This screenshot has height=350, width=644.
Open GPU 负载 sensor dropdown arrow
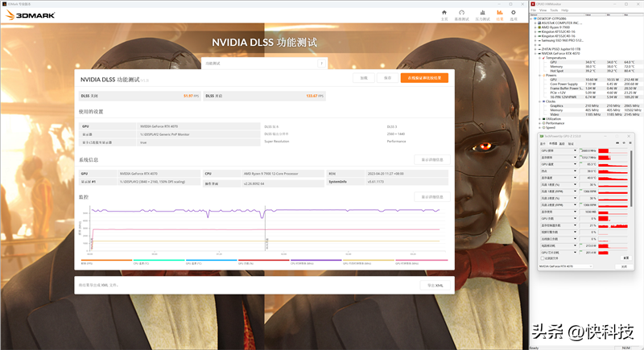pos(575,219)
